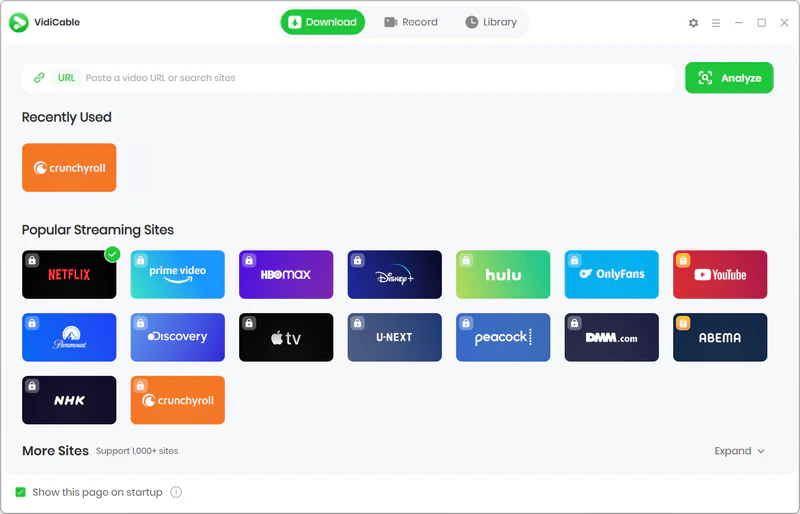Choose the Disney+ streaming tile
The image size is (800, 514).
pyautogui.click(x=394, y=274)
